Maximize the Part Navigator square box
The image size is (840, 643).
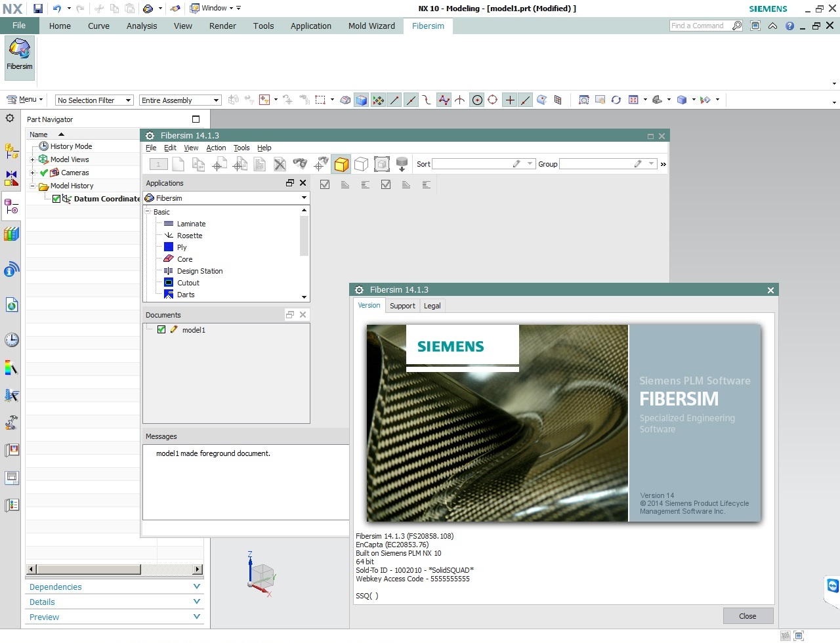(x=196, y=119)
